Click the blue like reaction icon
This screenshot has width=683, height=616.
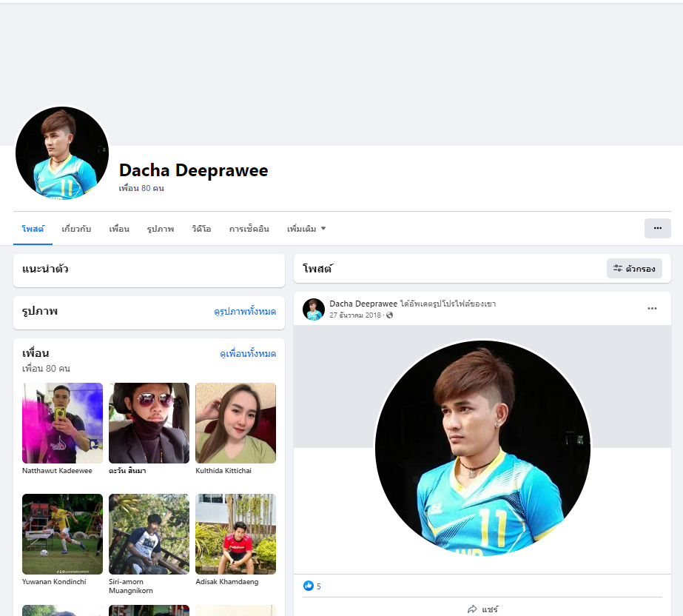[x=309, y=586]
